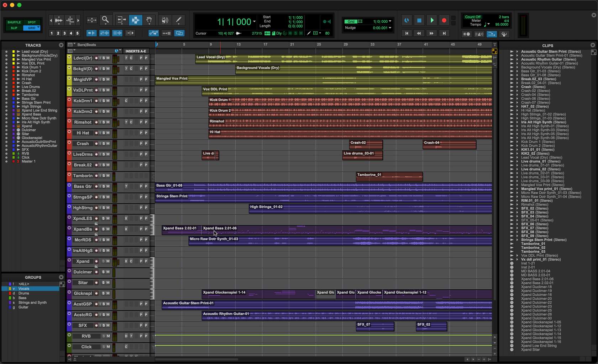The width and height of the screenshot is (598, 364).
Task: Open the CLIPS list menu
Action: click(592, 45)
